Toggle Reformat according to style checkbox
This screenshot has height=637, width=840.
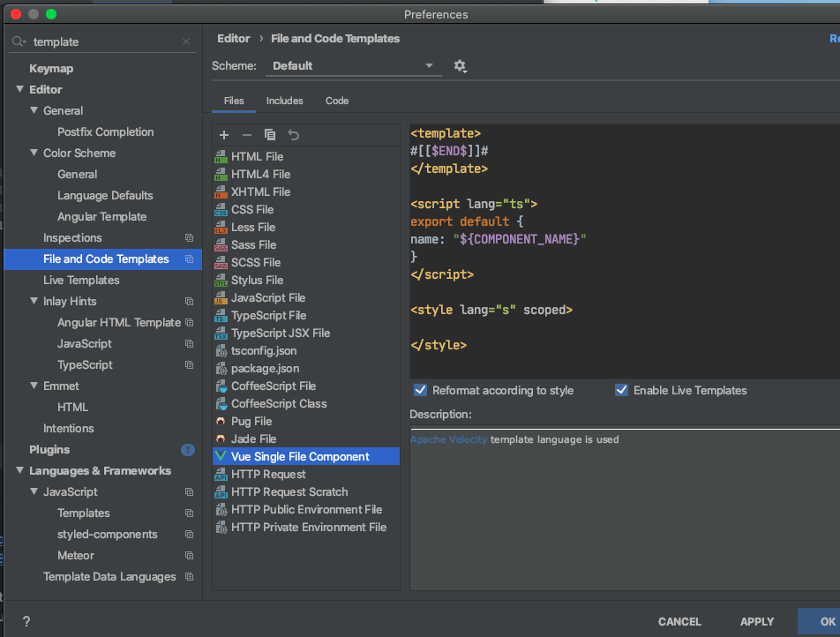coord(421,390)
